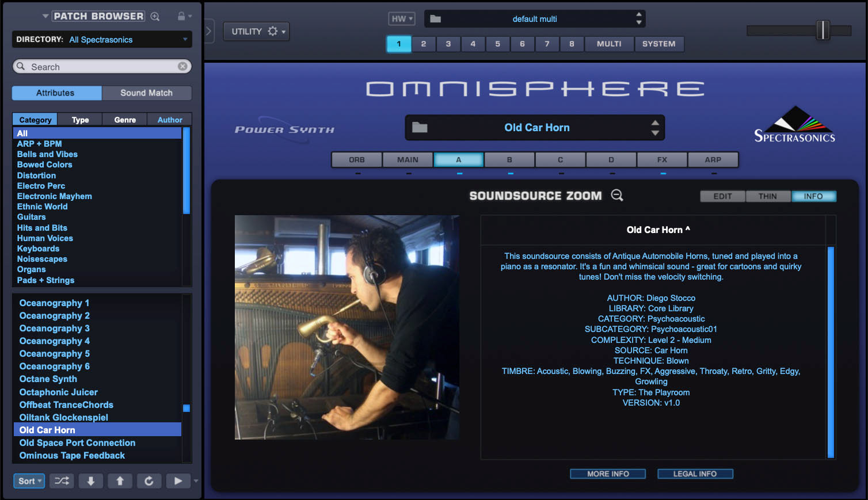Switch to layer D tab
Viewport: 868px width, 500px height.
tap(611, 159)
